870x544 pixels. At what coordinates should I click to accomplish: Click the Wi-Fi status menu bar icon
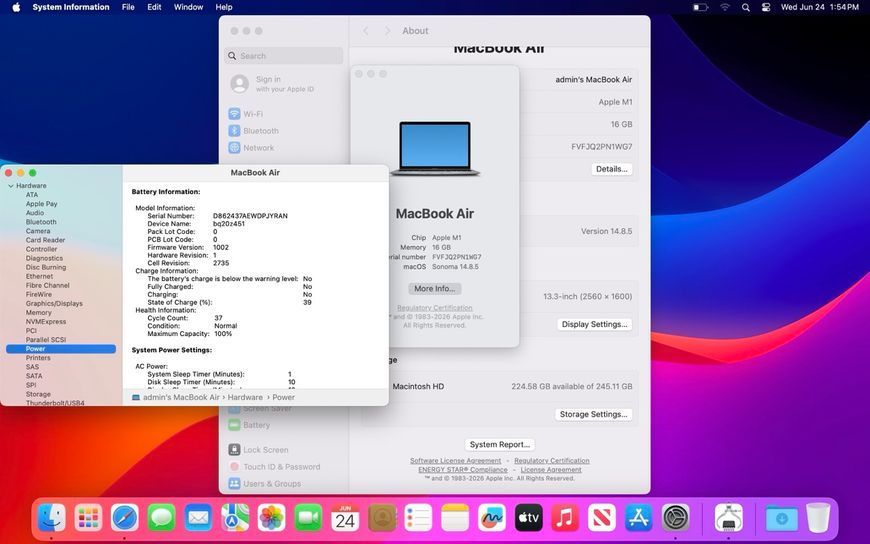coord(725,7)
